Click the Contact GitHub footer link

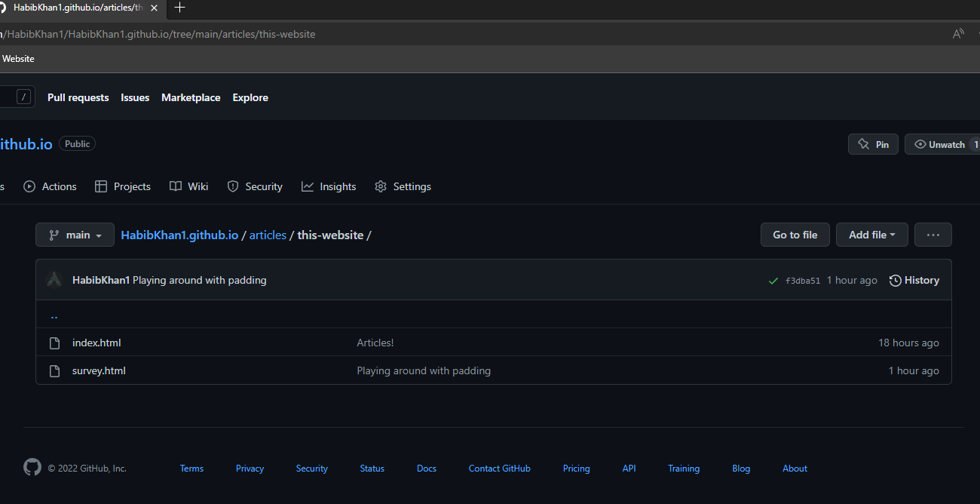tap(500, 469)
